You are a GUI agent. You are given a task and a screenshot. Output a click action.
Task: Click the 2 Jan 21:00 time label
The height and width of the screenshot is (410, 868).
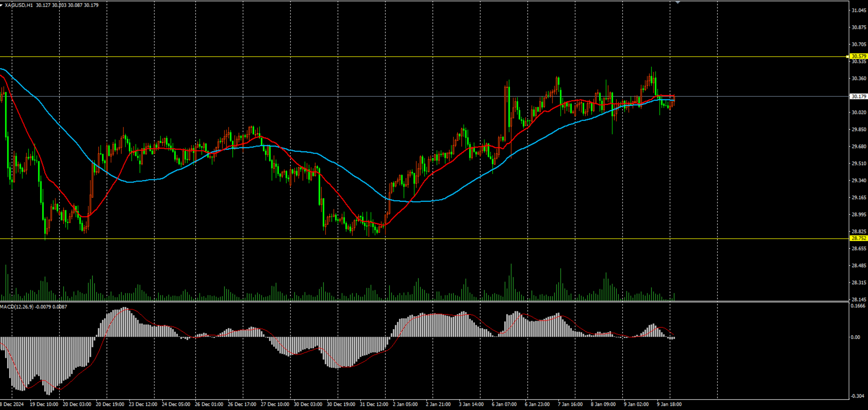click(x=439, y=405)
